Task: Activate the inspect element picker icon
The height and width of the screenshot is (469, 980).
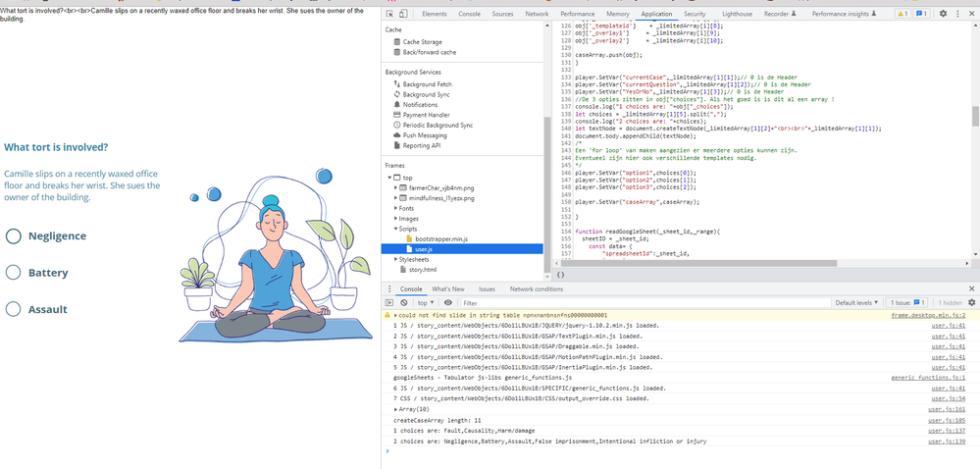Action: tap(390, 15)
